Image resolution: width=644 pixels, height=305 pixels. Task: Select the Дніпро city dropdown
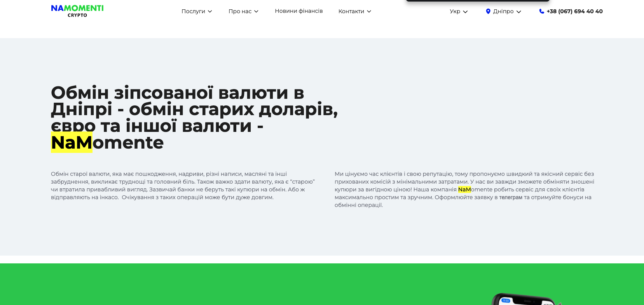coord(504,11)
